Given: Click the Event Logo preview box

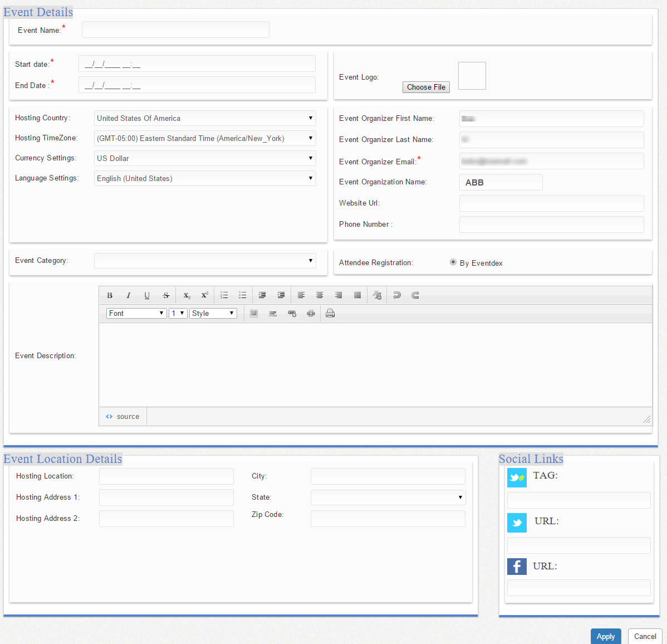Looking at the screenshot, I should pyautogui.click(x=472, y=76).
